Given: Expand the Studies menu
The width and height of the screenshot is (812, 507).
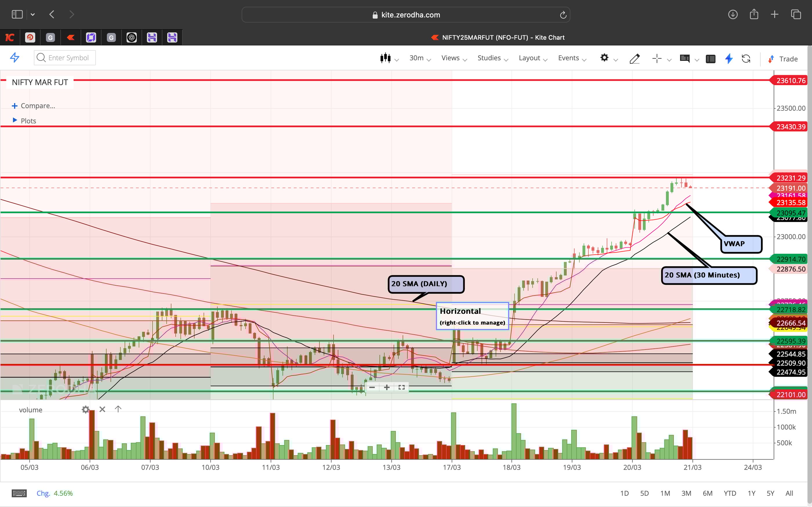Looking at the screenshot, I should (489, 58).
